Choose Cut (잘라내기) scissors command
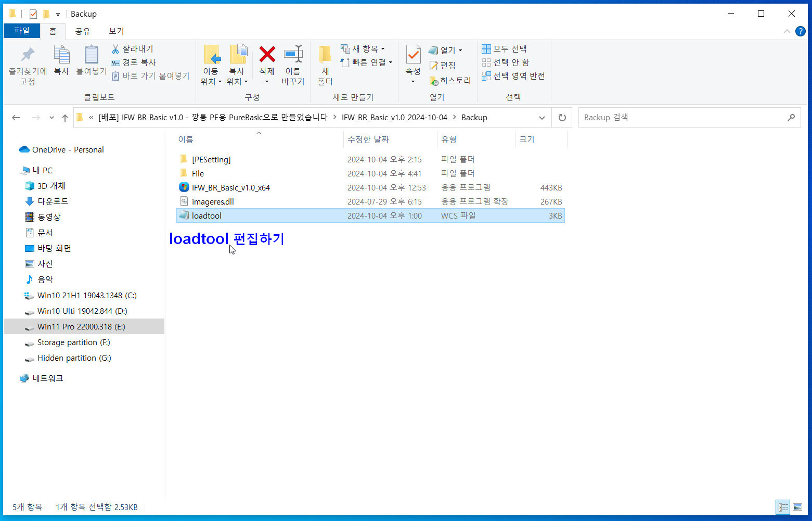Screen dimensions: 812x521 coord(133,49)
